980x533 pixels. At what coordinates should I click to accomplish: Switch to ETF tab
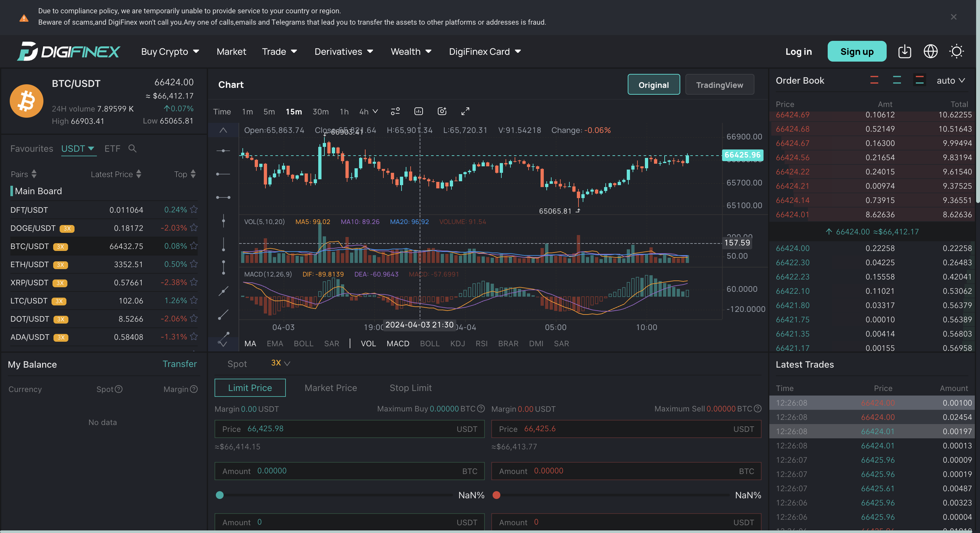point(112,148)
